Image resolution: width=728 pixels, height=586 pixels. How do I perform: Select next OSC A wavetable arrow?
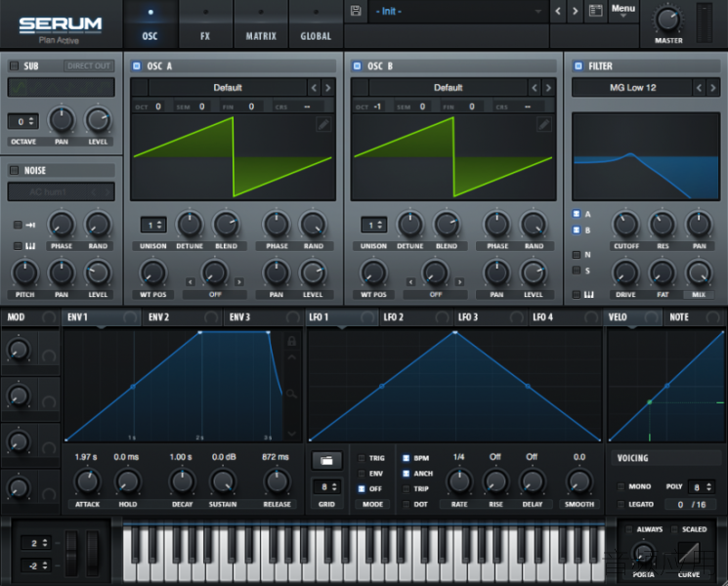328,88
